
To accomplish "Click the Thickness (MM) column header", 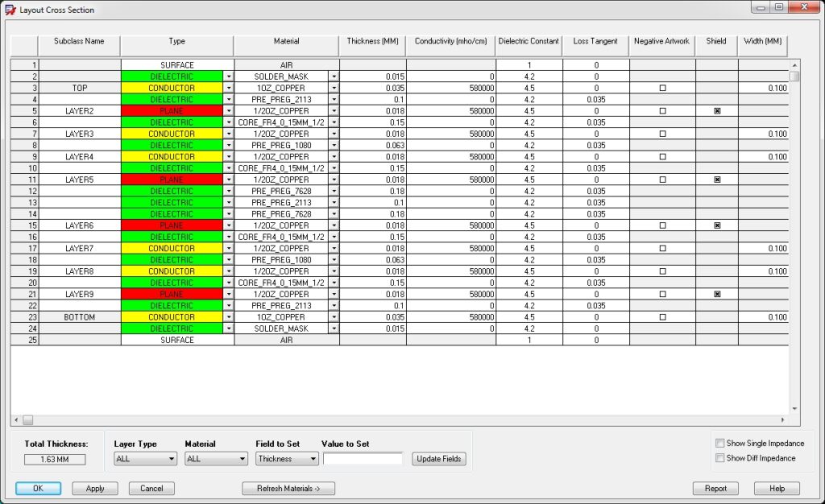I will click(x=372, y=41).
